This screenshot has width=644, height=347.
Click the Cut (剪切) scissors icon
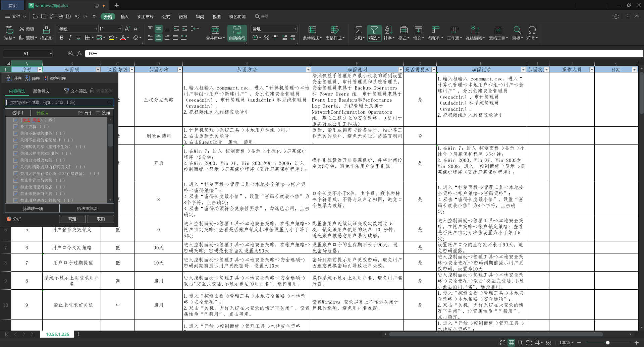point(22,29)
